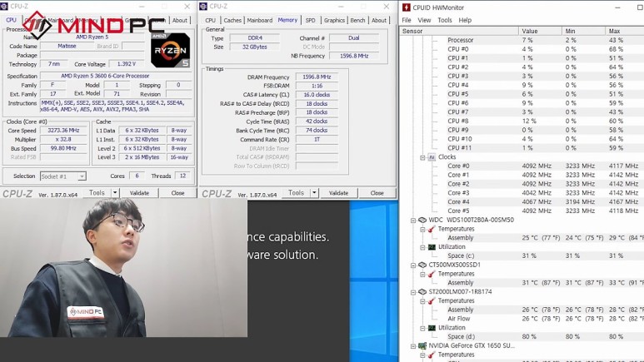Open Mainboard tab in Memory CPU-Z window

[260, 20]
